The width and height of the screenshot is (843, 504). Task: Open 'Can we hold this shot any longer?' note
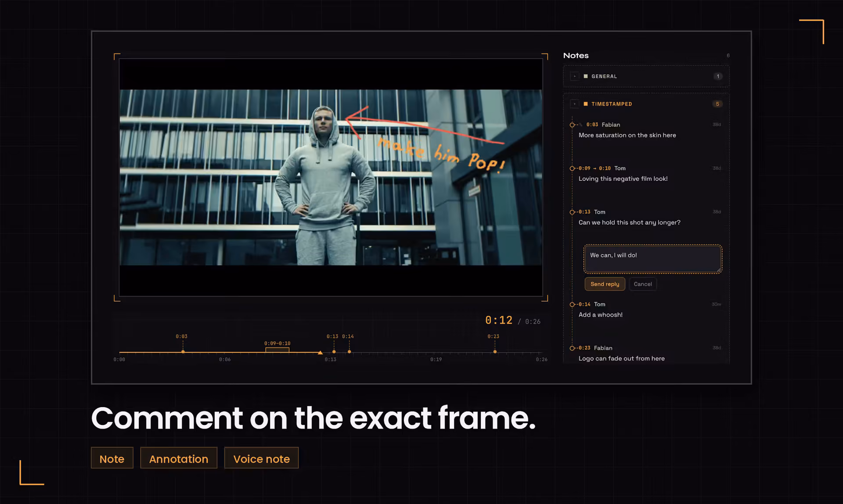point(629,222)
